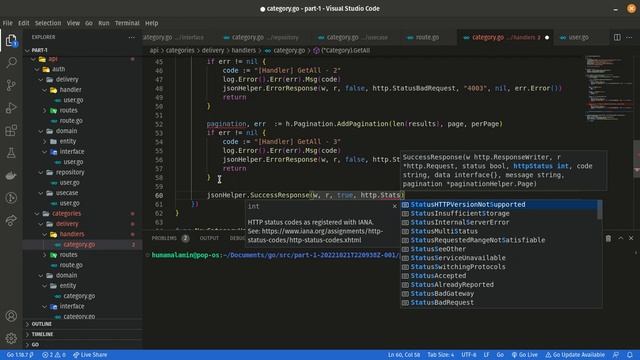Viewport: 640px width, 360px height.
Task: Open category.go under handlers in tree
Action: click(x=79, y=244)
